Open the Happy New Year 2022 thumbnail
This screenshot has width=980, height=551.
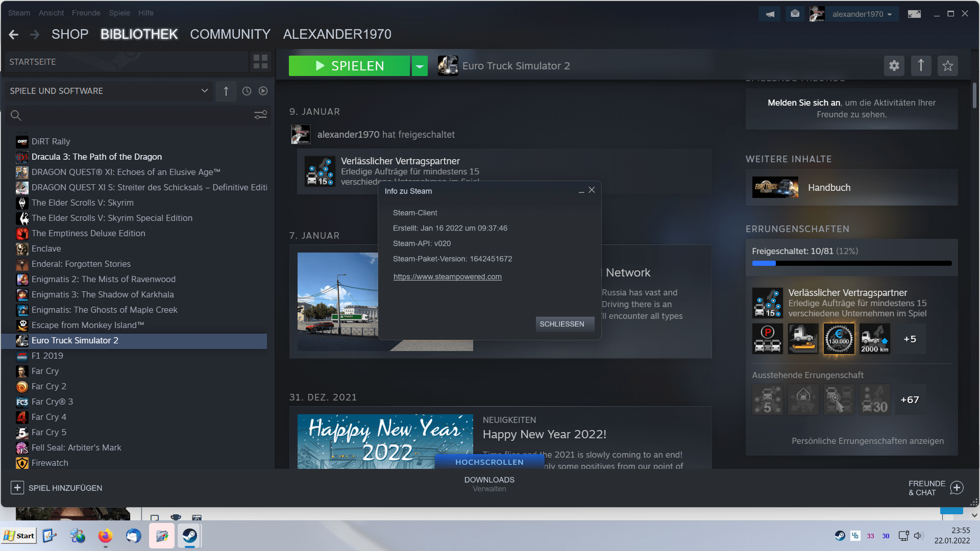pos(385,441)
